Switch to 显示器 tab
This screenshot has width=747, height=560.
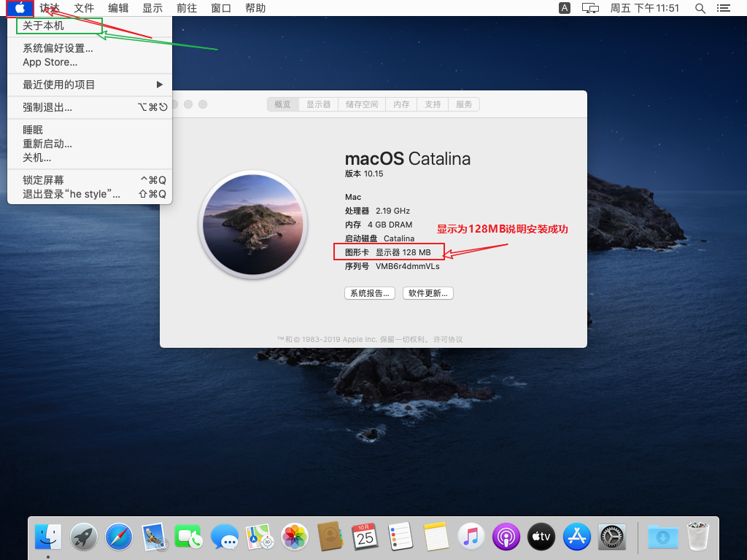[x=318, y=104]
